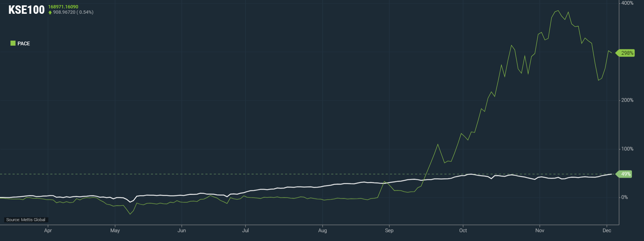The width and height of the screenshot is (644, 241).
Task: Click the 0.54% change figure
Action: pos(86,12)
